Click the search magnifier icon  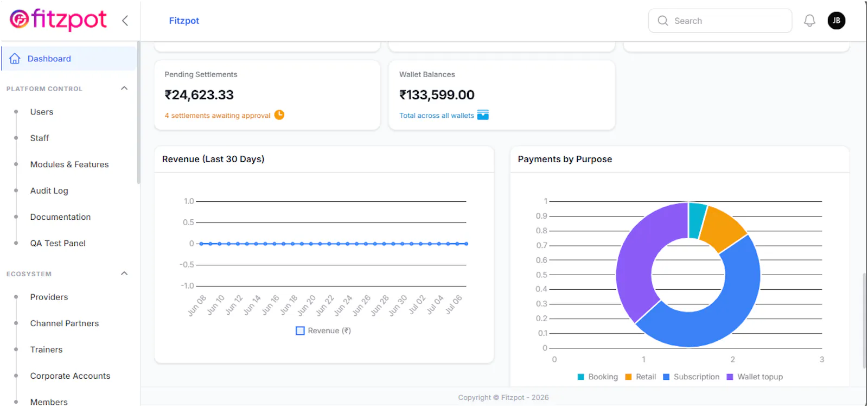663,21
